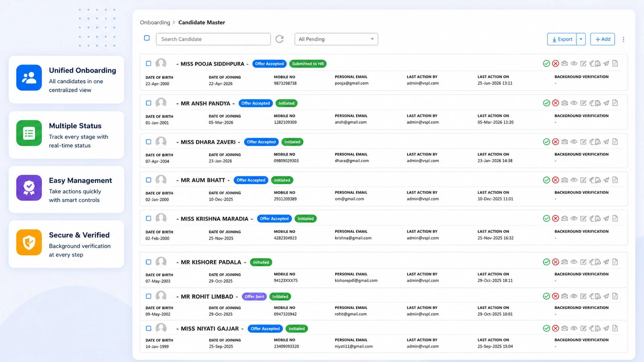The width and height of the screenshot is (644, 362).
Task: Click the Add candidate button
Action: (603, 39)
